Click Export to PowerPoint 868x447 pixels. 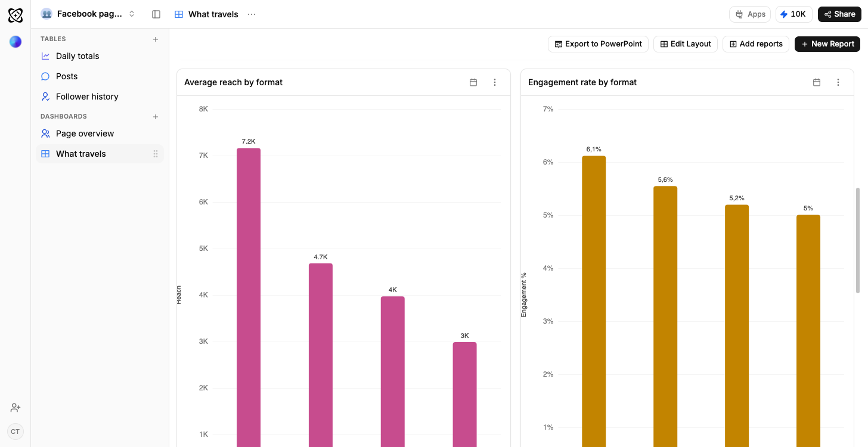[598, 44]
